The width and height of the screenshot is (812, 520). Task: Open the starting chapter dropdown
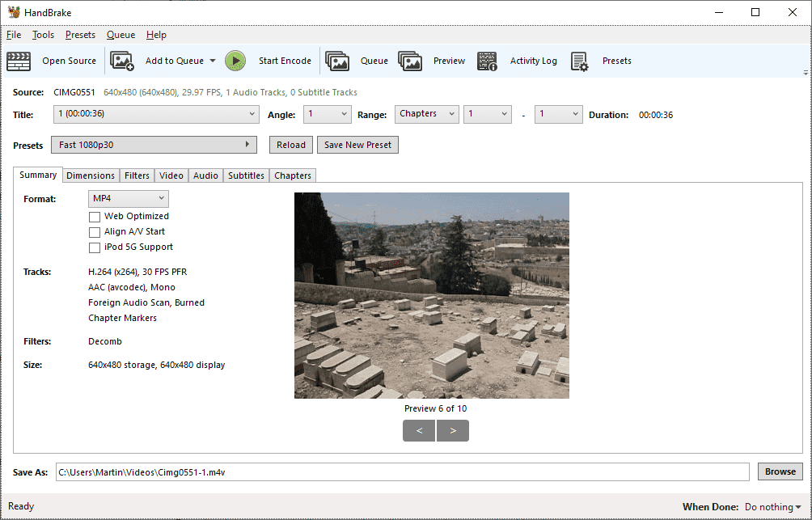tap(488, 114)
